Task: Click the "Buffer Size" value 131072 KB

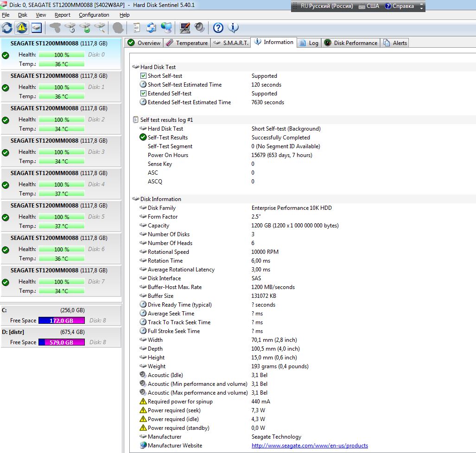Action: 264,296
